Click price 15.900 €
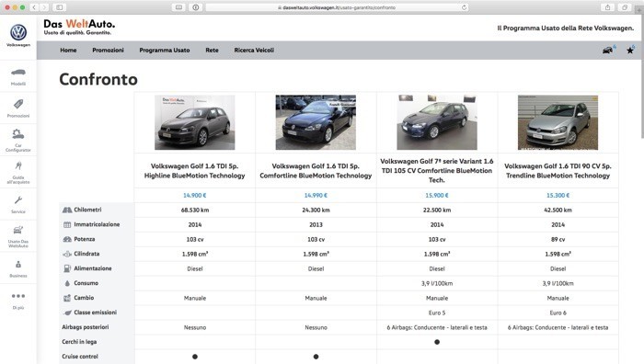 point(437,196)
